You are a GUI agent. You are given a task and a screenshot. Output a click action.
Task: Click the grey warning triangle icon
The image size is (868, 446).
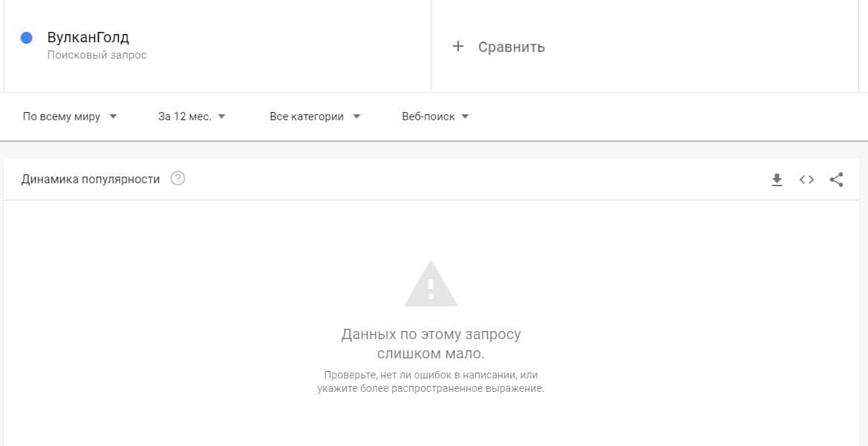coord(431,284)
